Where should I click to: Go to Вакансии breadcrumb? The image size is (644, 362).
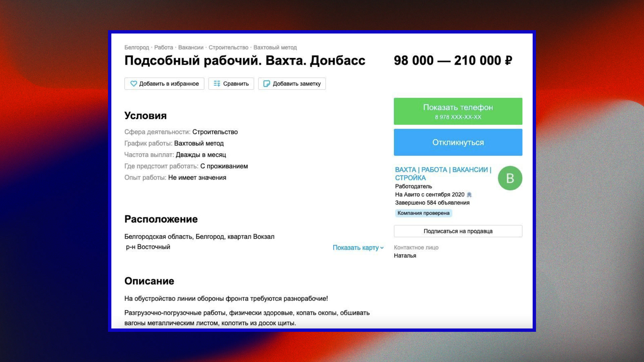pyautogui.click(x=191, y=48)
